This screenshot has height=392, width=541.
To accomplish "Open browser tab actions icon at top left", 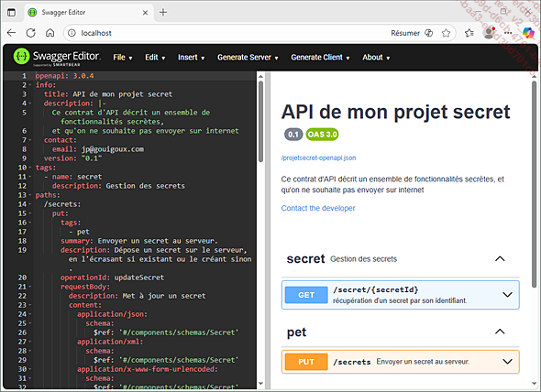I will [11, 13].
